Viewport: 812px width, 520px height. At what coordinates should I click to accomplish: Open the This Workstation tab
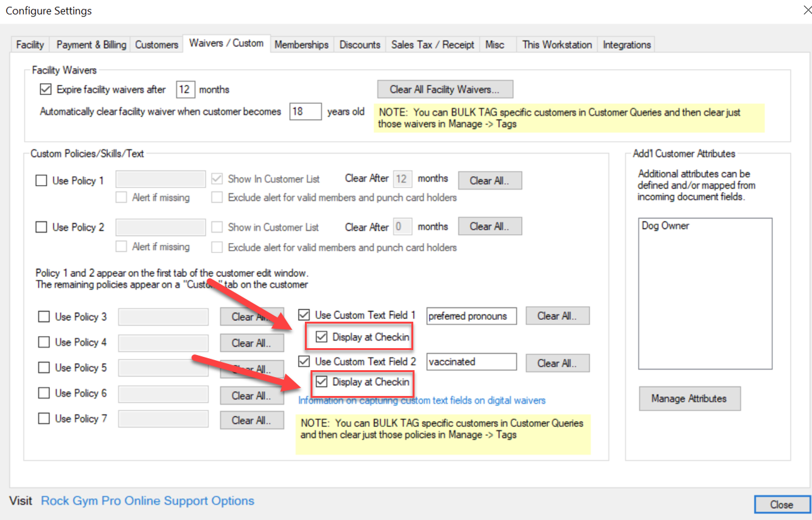[x=557, y=45]
